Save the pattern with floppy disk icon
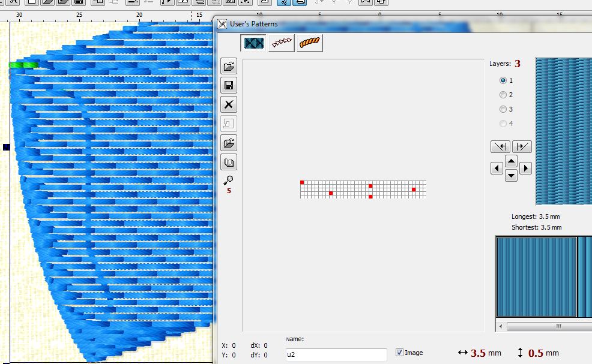The height and width of the screenshot is (364, 592). point(229,85)
